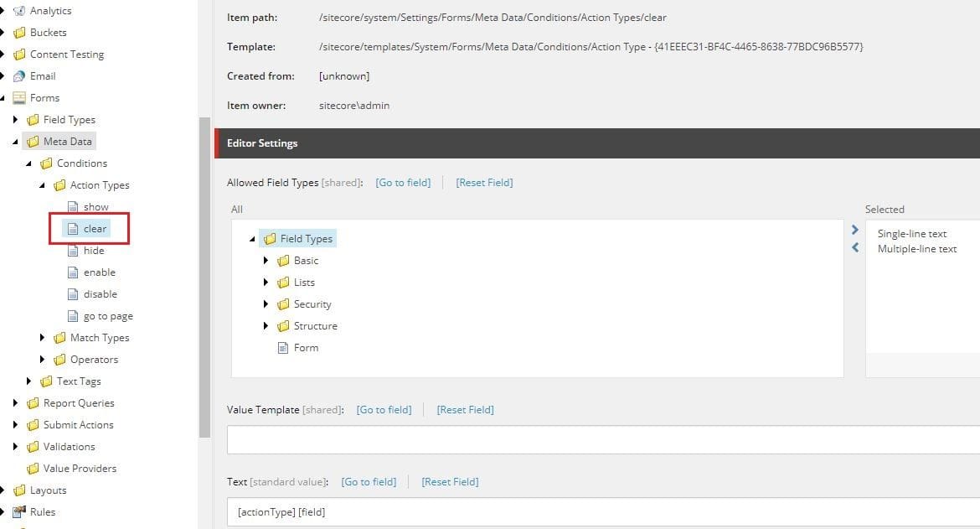
Task: Click the right arrow to add field type
Action: click(854, 229)
